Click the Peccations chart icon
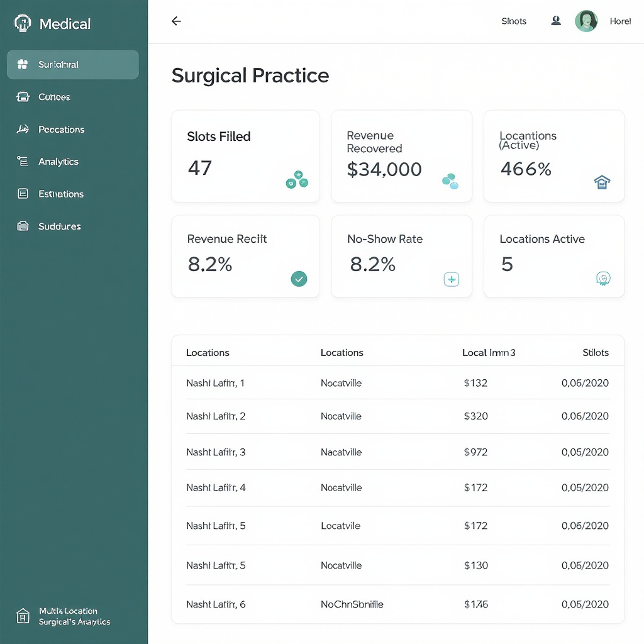 [x=23, y=130]
